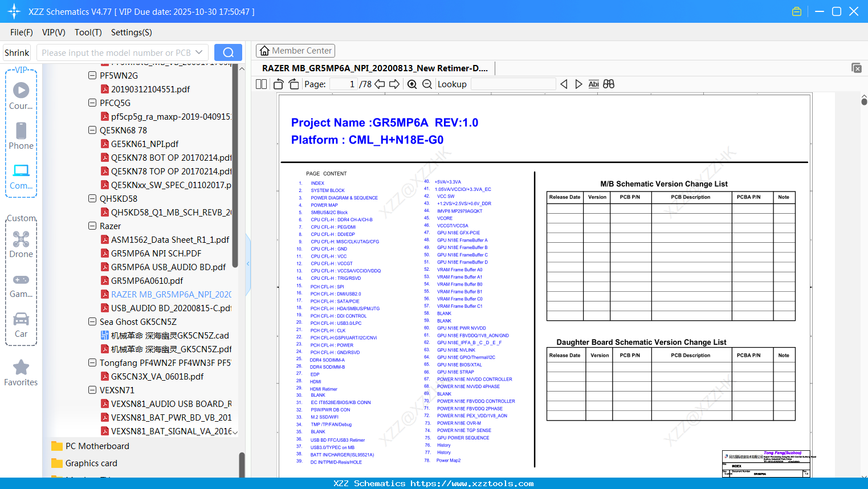Open the VIP(V) menu

click(x=54, y=32)
